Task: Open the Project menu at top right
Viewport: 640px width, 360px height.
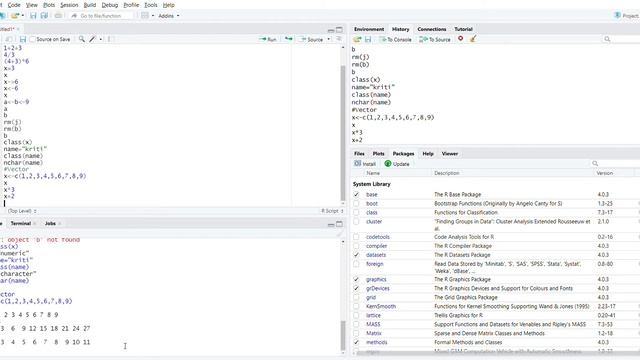Action: pyautogui.click(x=627, y=16)
